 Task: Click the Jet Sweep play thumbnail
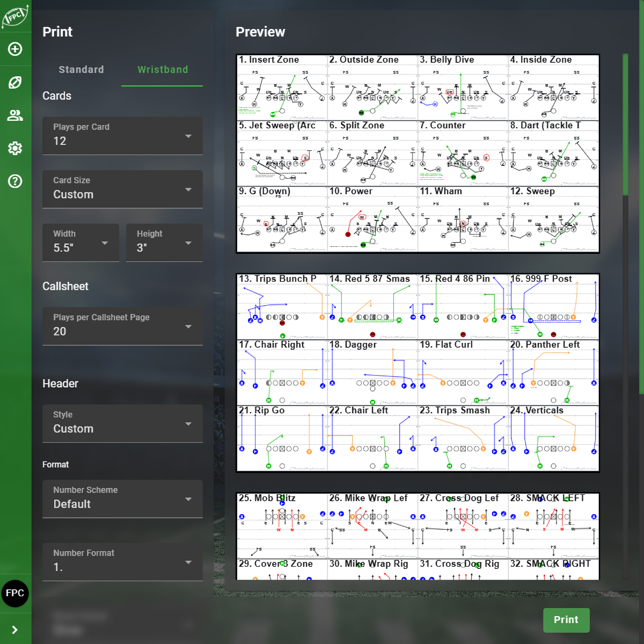point(282,153)
